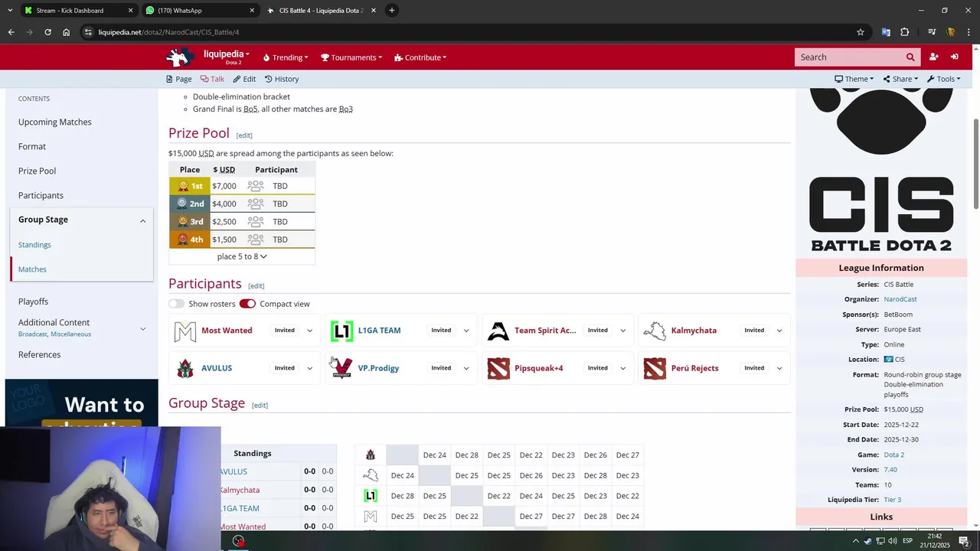This screenshot has height=551, width=980.
Task: Open the browser extensions puzzle icon
Action: (905, 32)
